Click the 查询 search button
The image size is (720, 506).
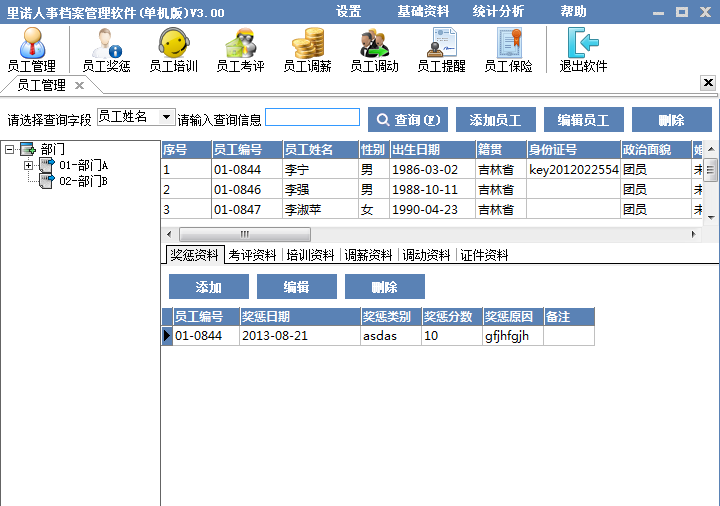(x=408, y=119)
